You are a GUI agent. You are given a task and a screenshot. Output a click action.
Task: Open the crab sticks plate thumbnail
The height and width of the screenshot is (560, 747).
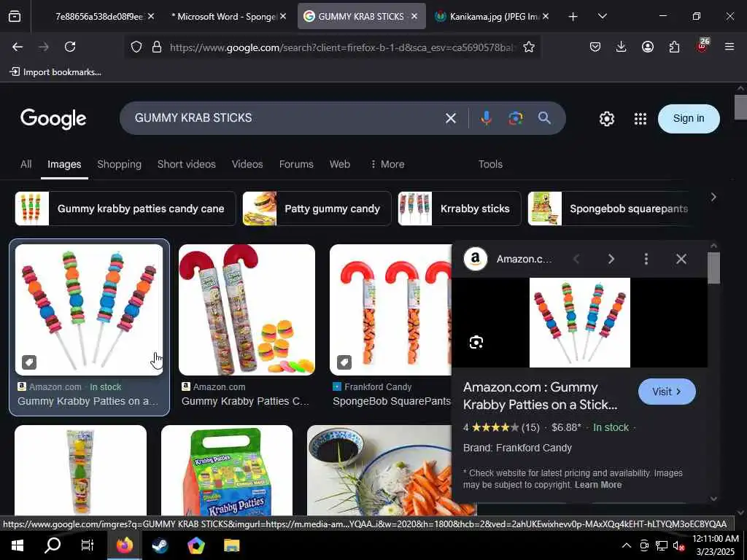(x=379, y=470)
